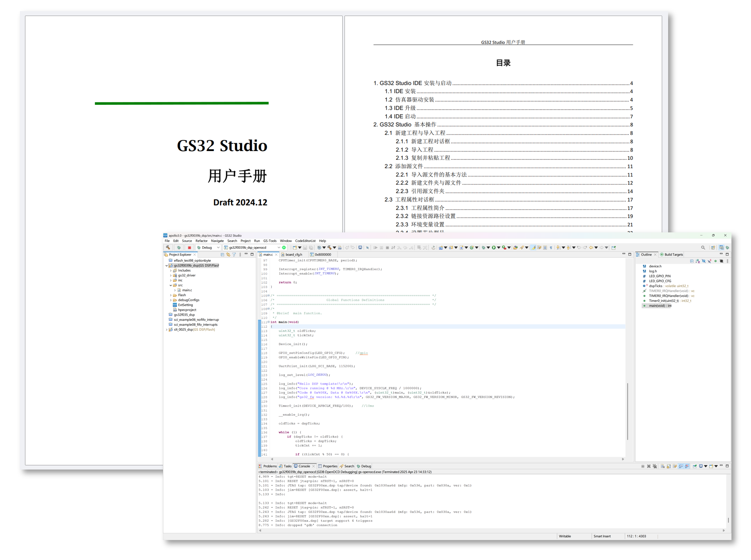Image resolution: width=751 pixels, height=560 pixels.
Task: Open the Open Perspective icon
Action: point(713,248)
